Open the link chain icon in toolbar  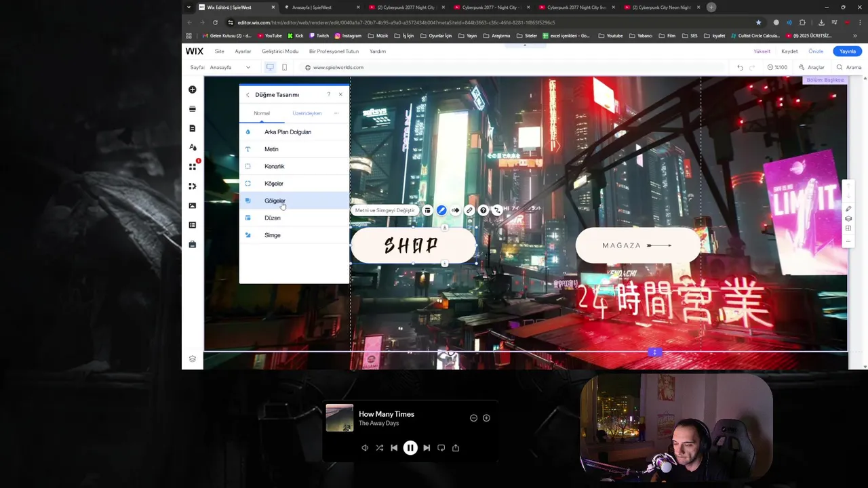pyautogui.click(x=469, y=210)
